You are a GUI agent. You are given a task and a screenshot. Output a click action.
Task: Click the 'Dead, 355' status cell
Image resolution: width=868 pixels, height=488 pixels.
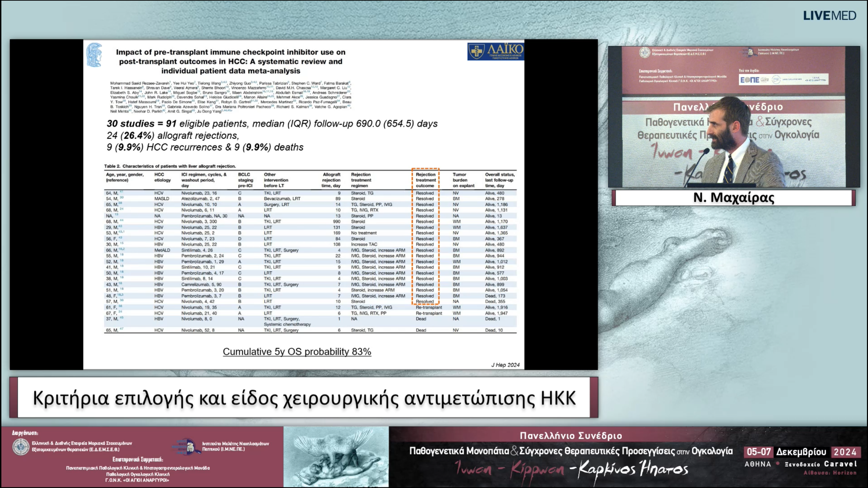tap(495, 301)
